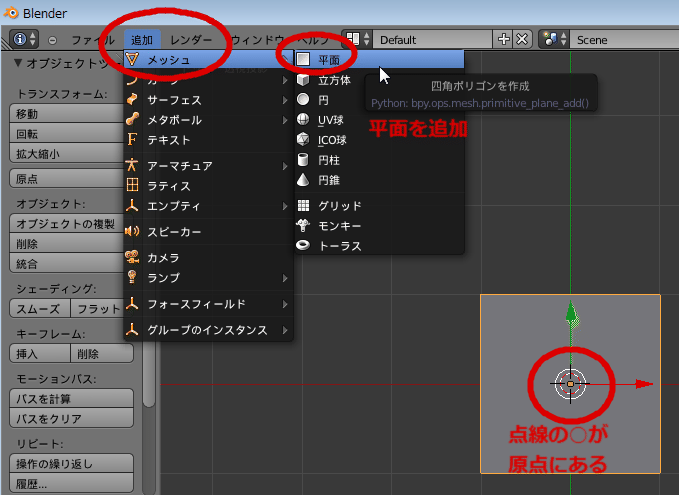Collapse the オブジェクトツール panel triangle
This screenshot has height=495, width=679.
tap(18, 63)
